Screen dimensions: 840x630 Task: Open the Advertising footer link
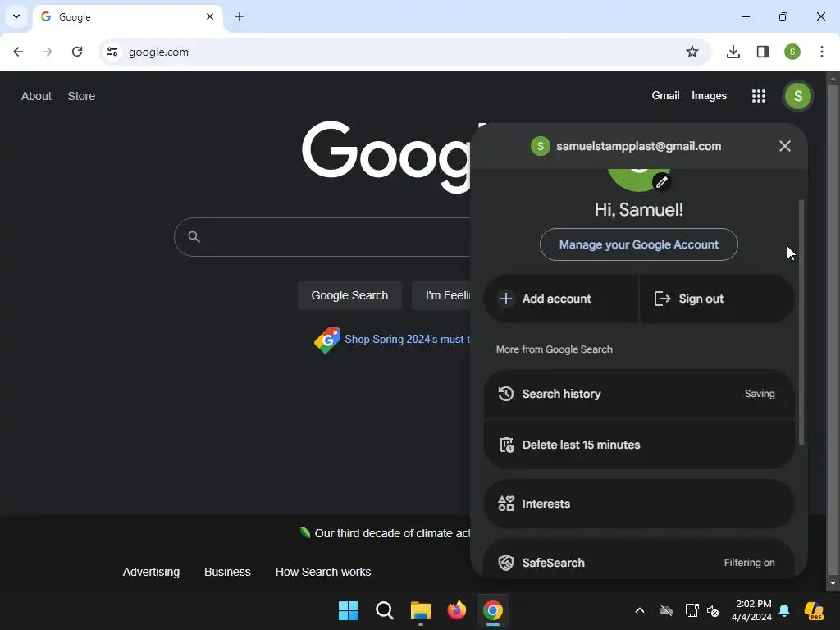tap(151, 572)
